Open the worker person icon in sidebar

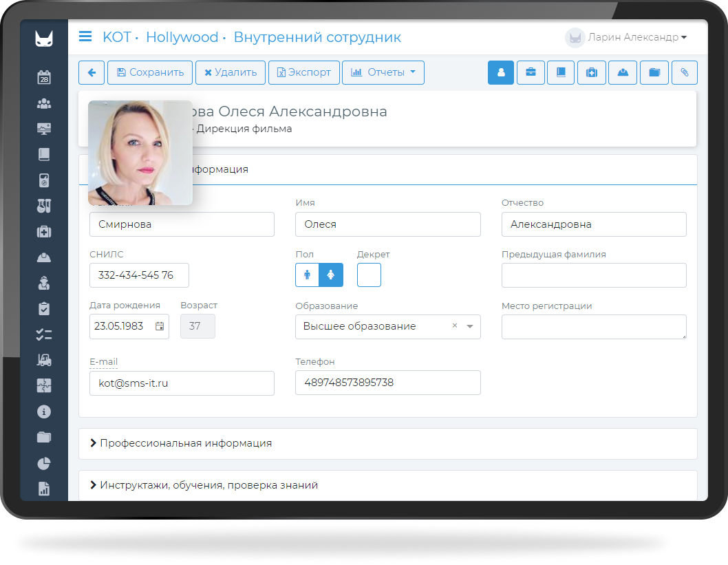44,283
